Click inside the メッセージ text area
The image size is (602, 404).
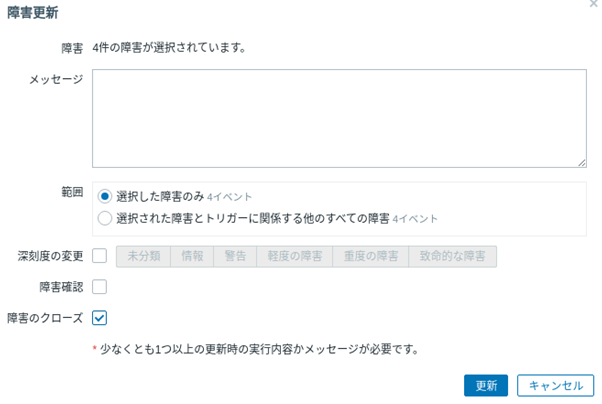tap(339, 118)
